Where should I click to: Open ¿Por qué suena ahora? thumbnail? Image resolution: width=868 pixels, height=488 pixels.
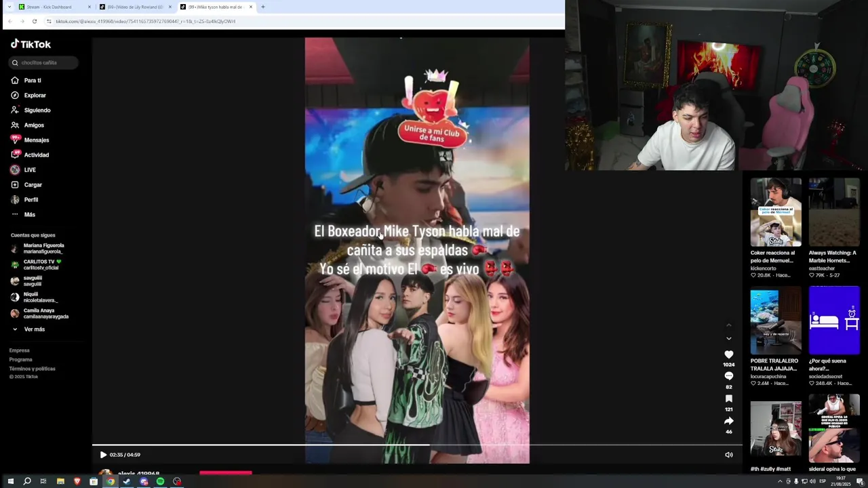coord(834,321)
